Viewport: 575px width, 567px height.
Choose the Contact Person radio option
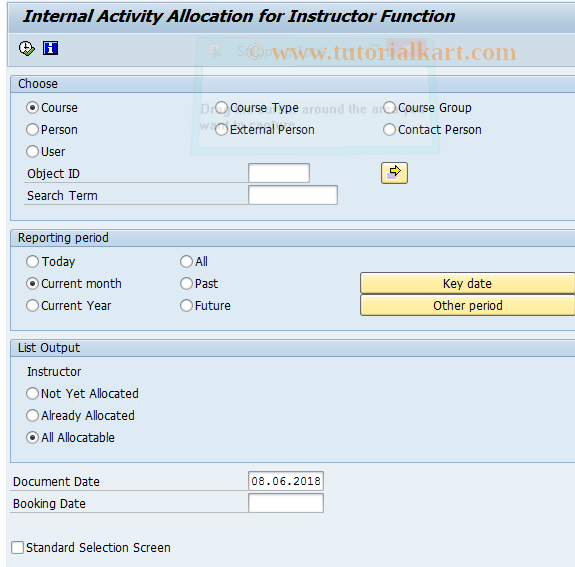point(389,130)
